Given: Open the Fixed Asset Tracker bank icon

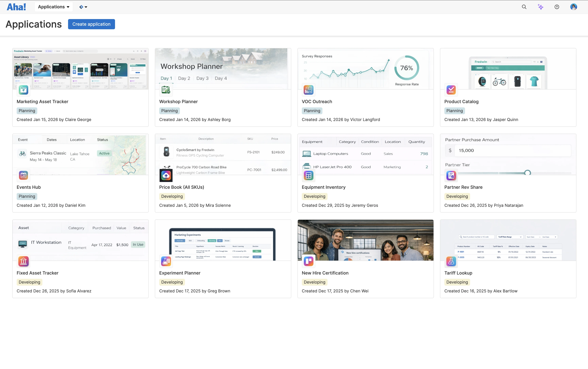Looking at the screenshot, I should 23,261.
